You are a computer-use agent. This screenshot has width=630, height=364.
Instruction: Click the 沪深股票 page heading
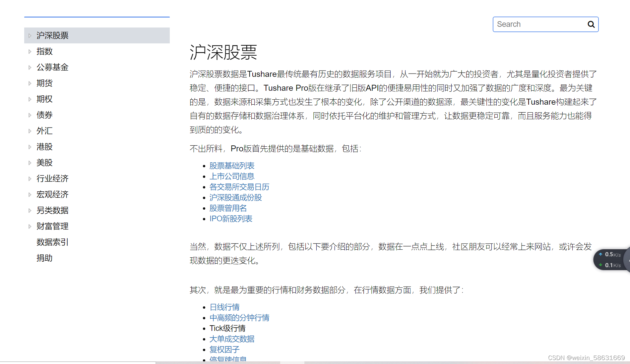point(223,52)
